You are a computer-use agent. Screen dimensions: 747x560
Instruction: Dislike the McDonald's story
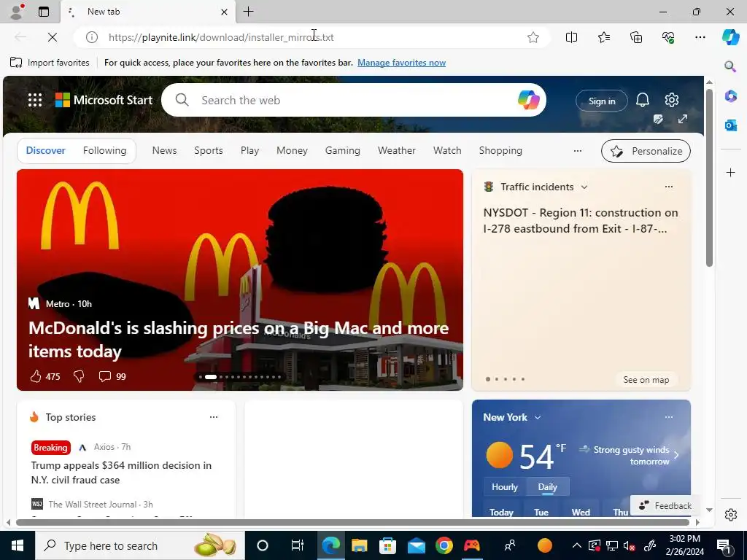click(79, 377)
